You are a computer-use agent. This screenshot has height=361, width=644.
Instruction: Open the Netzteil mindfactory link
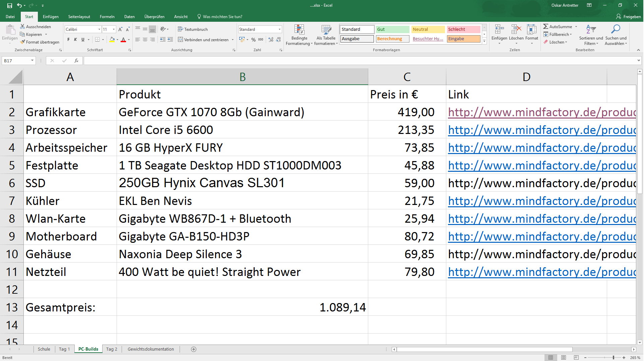tap(542, 272)
